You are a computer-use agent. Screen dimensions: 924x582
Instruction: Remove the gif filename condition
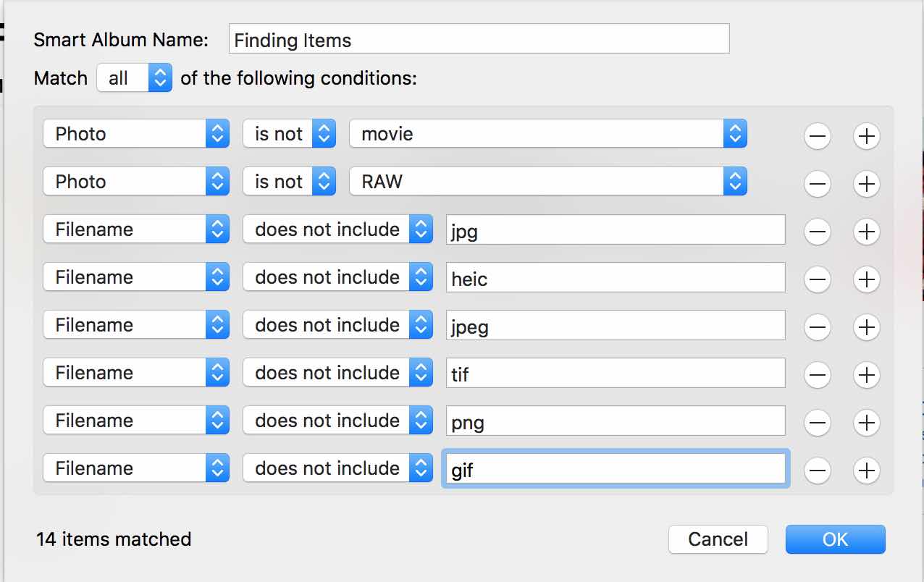tap(817, 471)
